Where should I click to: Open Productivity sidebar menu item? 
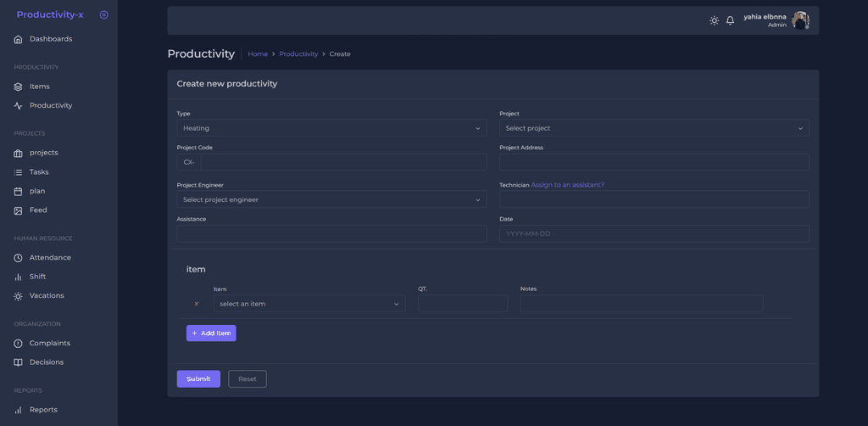coord(51,106)
